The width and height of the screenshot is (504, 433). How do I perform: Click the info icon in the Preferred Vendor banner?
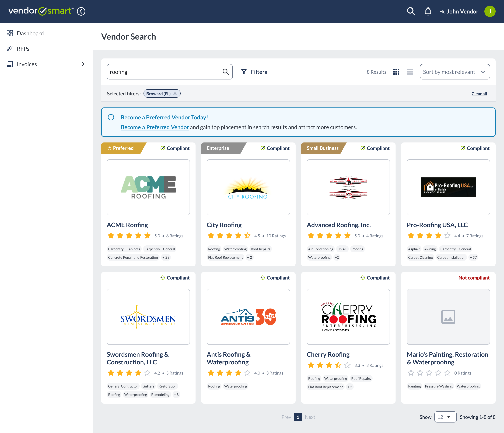(111, 117)
